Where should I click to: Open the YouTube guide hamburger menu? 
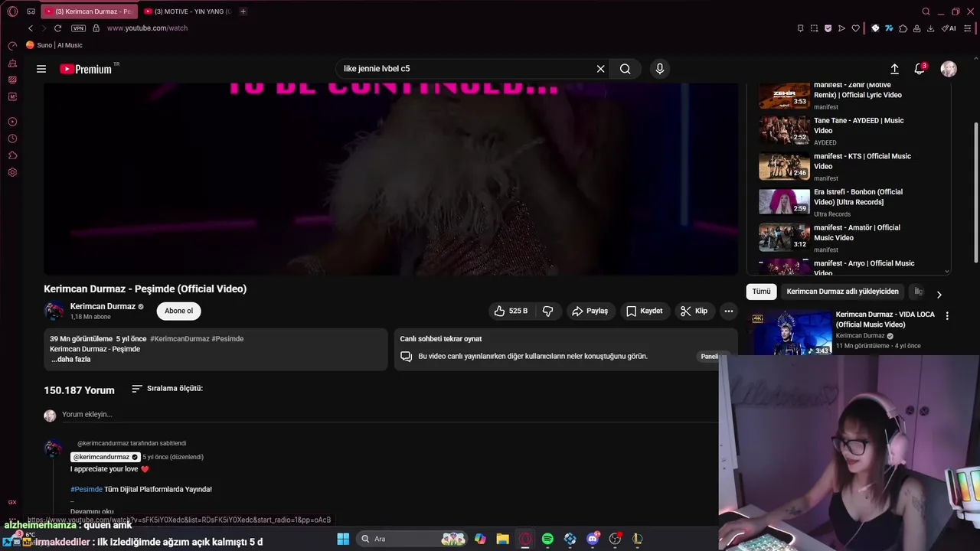[x=41, y=69]
